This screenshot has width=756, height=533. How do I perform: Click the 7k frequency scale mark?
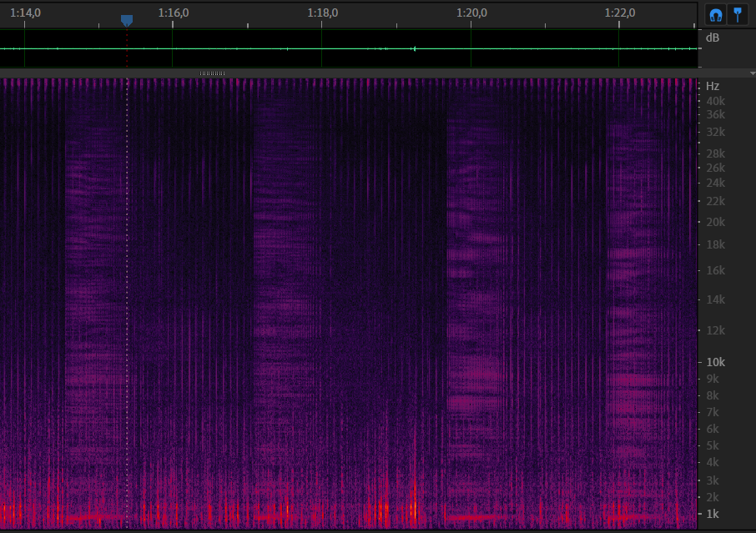click(713, 413)
